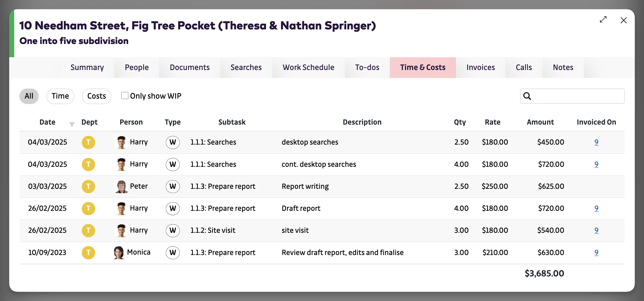The width and height of the screenshot is (644, 301).
Task: Click the yellow T dept badge for Monica
Action: [x=88, y=252]
